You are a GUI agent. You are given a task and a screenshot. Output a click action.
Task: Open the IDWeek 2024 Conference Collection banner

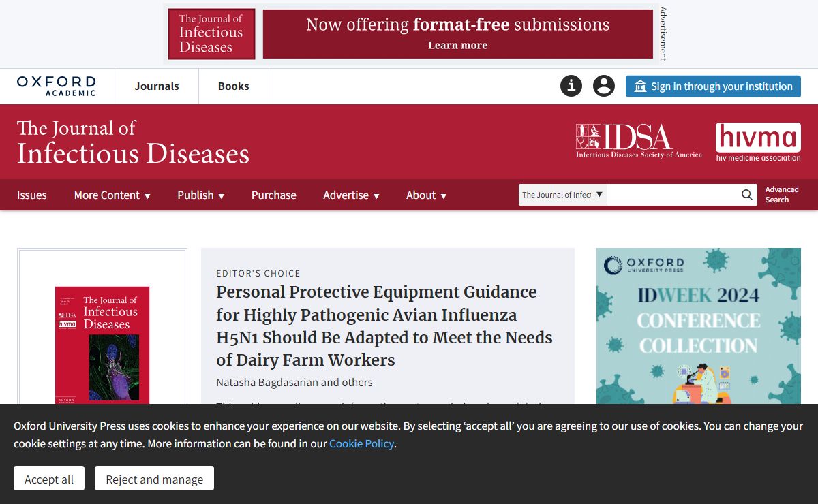(699, 326)
